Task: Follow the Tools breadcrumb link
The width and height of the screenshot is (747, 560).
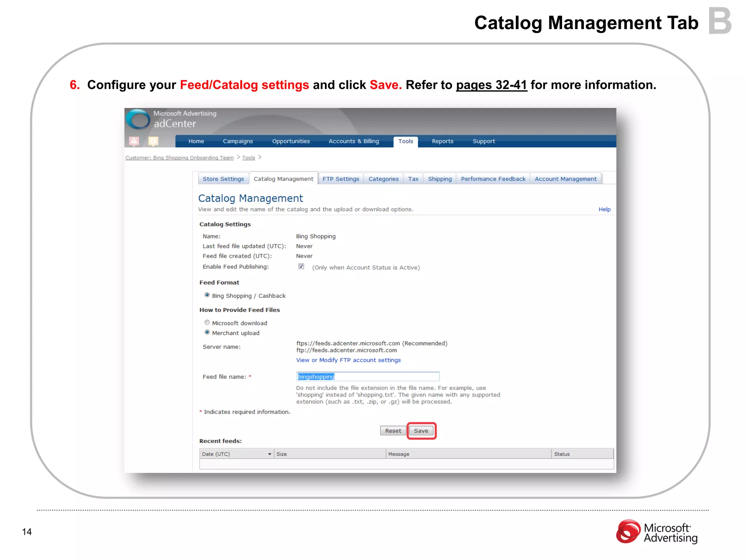Action: pyautogui.click(x=248, y=157)
